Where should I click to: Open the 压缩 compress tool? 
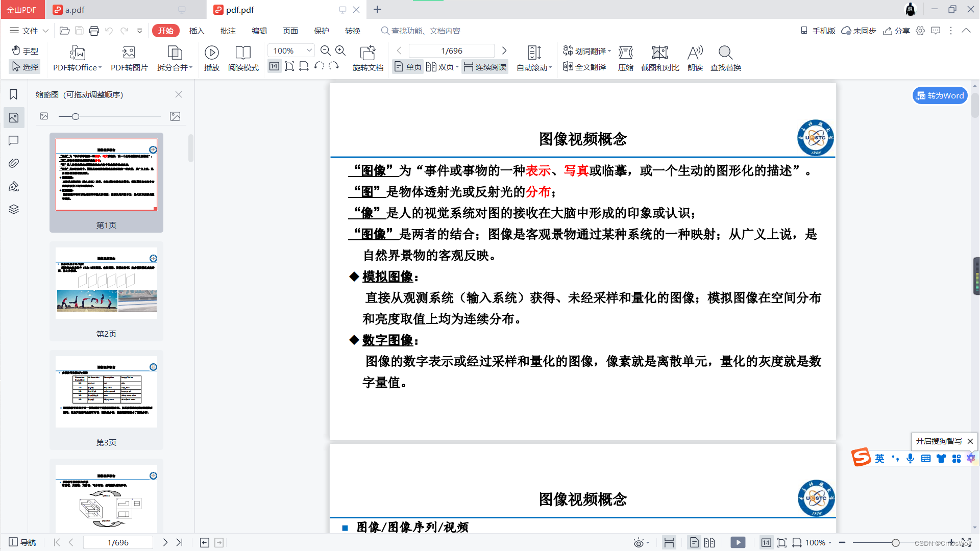tap(626, 58)
